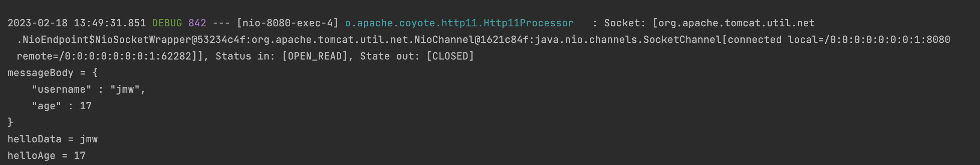Click the green DEBUG log level
980x165 pixels.
tap(167, 23)
